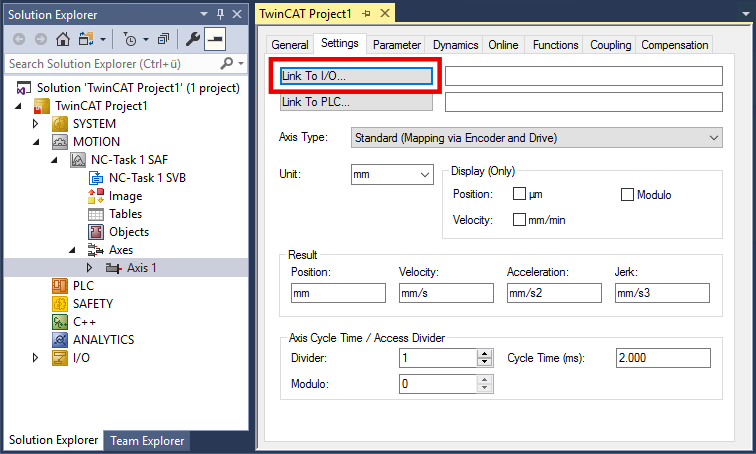This screenshot has width=756, height=454.
Task: Click the Switch Views icon in Solution Explorer
Action: [x=86, y=39]
